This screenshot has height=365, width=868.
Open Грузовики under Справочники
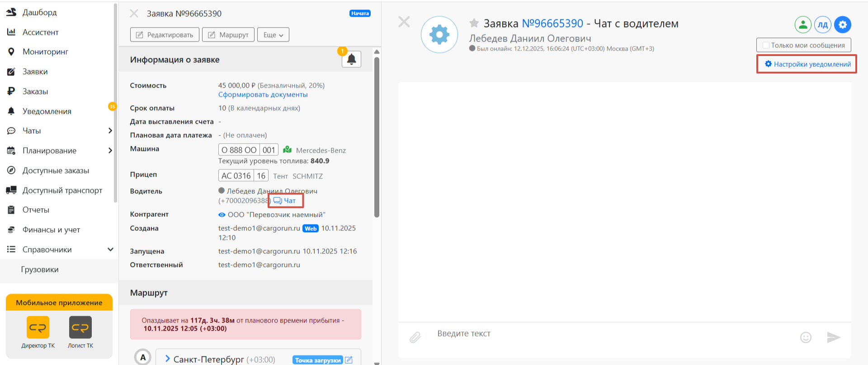click(40, 269)
